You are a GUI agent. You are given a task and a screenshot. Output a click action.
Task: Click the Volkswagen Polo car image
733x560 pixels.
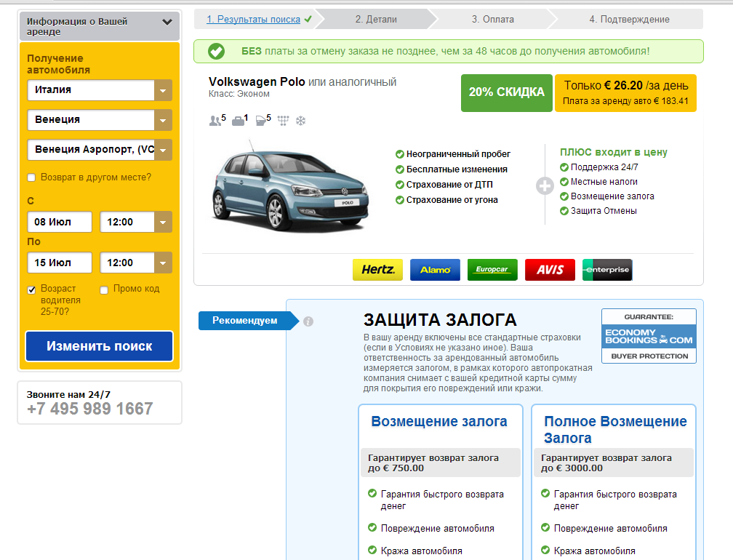[x=290, y=187]
